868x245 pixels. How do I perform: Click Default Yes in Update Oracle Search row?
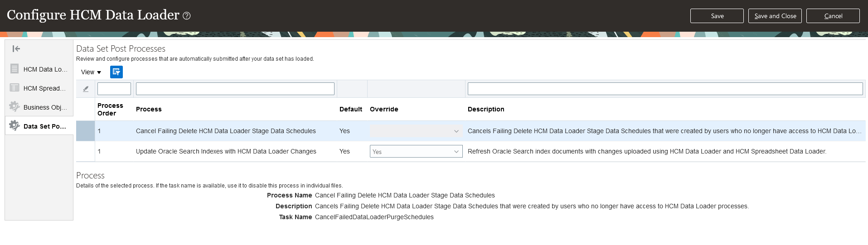click(344, 151)
